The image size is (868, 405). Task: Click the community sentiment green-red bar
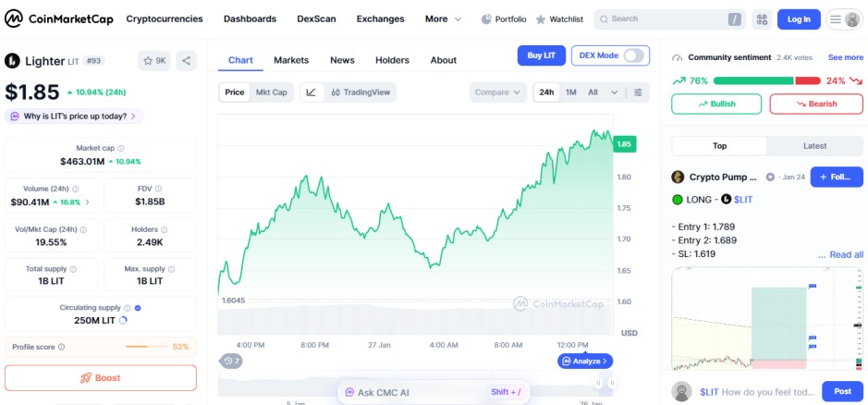[765, 80]
